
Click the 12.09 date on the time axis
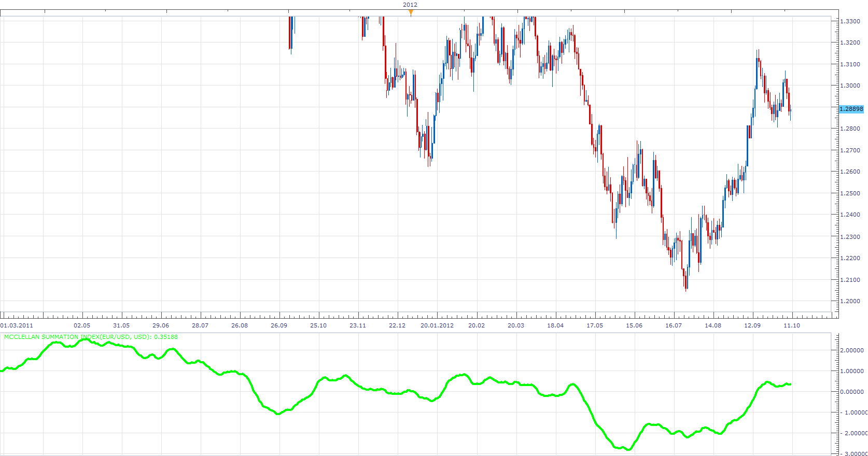752,325
